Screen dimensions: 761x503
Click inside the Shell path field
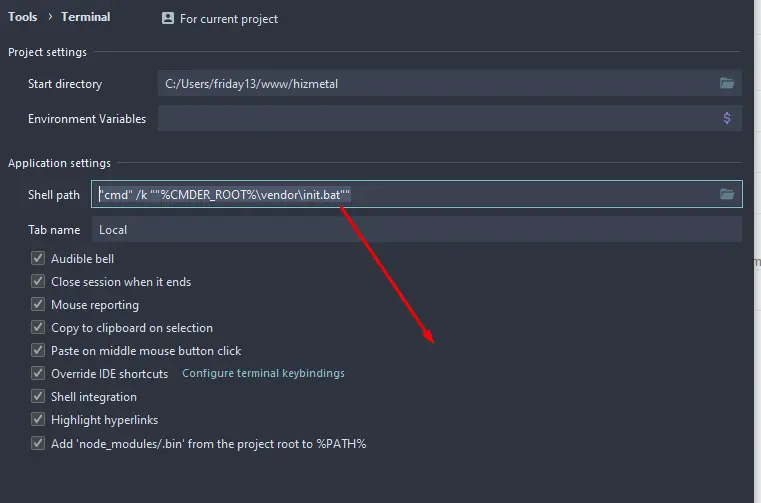[x=416, y=194]
